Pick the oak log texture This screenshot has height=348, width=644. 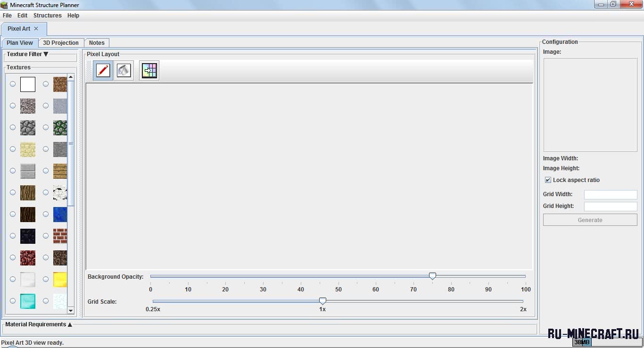coord(28,193)
